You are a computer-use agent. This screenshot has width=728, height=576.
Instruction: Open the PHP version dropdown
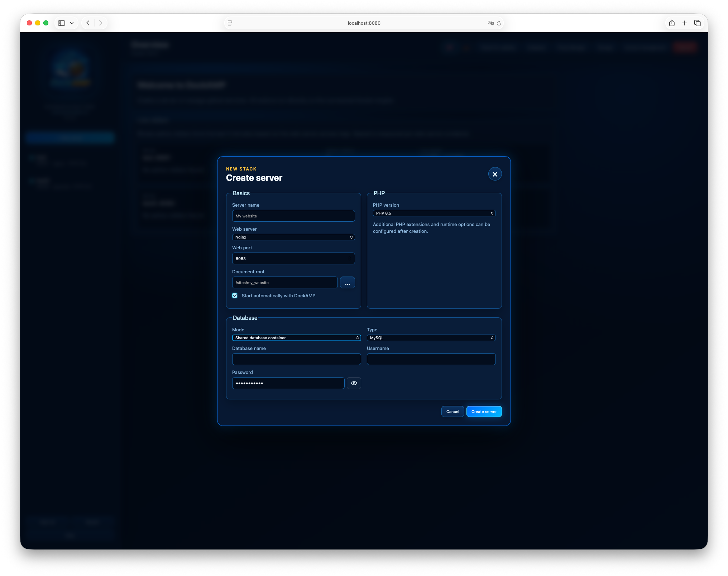click(434, 213)
